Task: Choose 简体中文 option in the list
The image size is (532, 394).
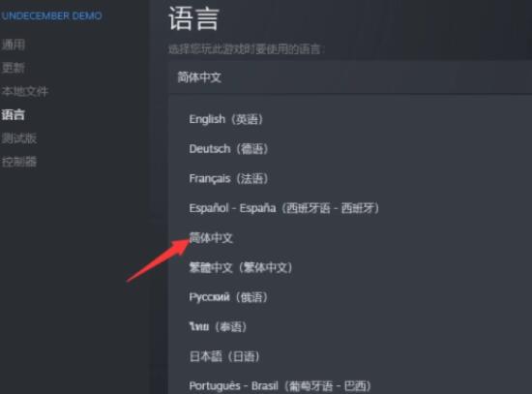Action: point(211,238)
